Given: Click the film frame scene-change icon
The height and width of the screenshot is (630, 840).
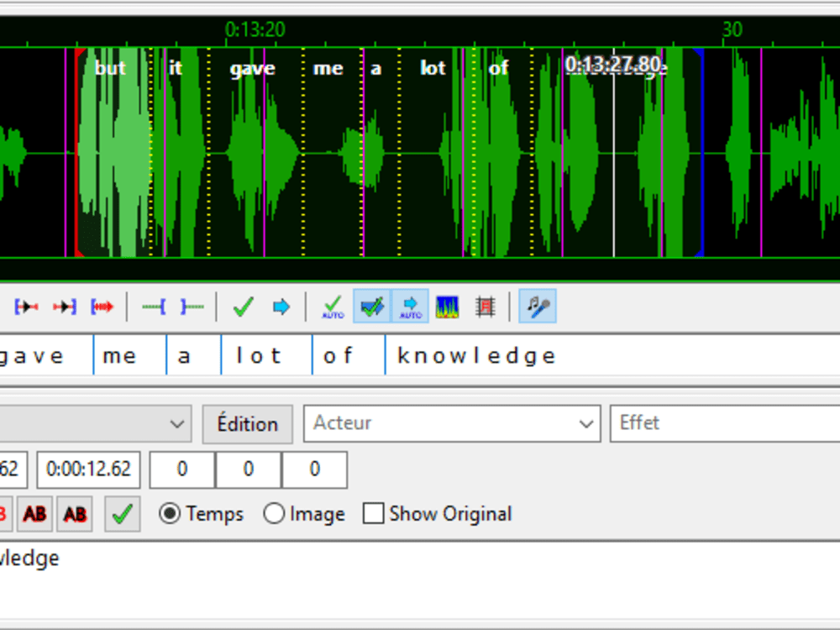Looking at the screenshot, I should click(x=486, y=307).
